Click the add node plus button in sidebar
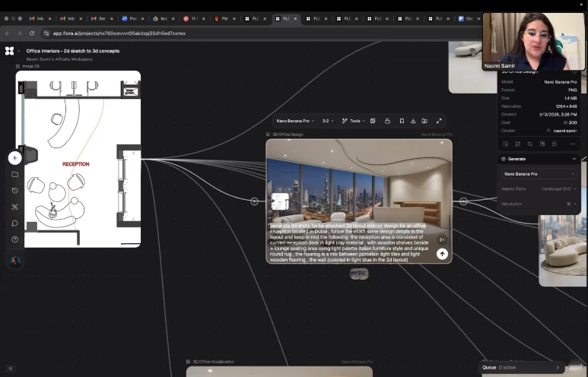The image size is (588, 377). click(14, 158)
